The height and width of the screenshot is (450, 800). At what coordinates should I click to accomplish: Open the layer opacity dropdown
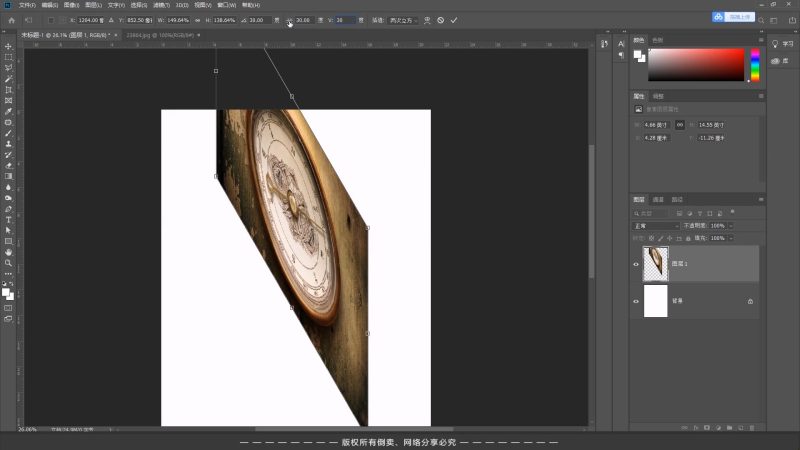[x=730, y=226]
